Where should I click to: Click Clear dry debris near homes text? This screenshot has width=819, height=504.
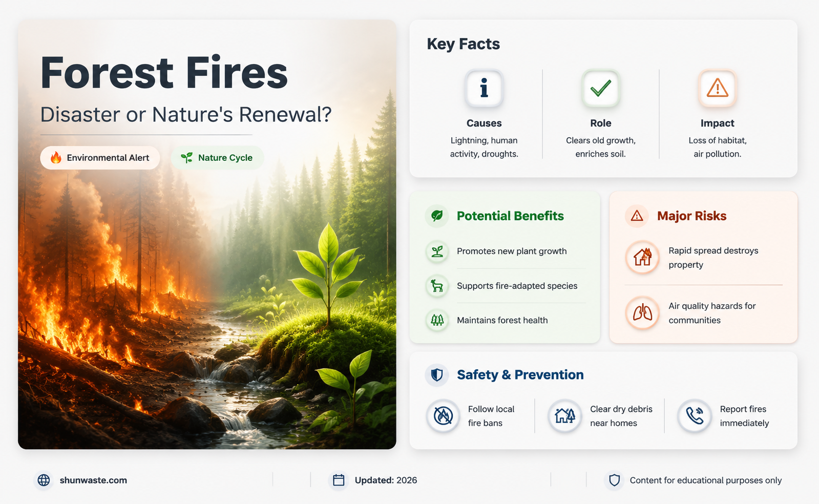[621, 416]
